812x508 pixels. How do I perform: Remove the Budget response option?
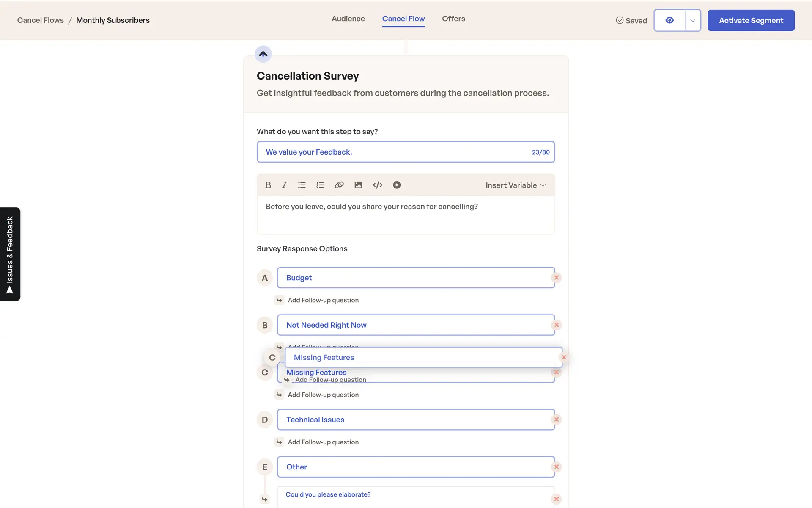tap(556, 278)
